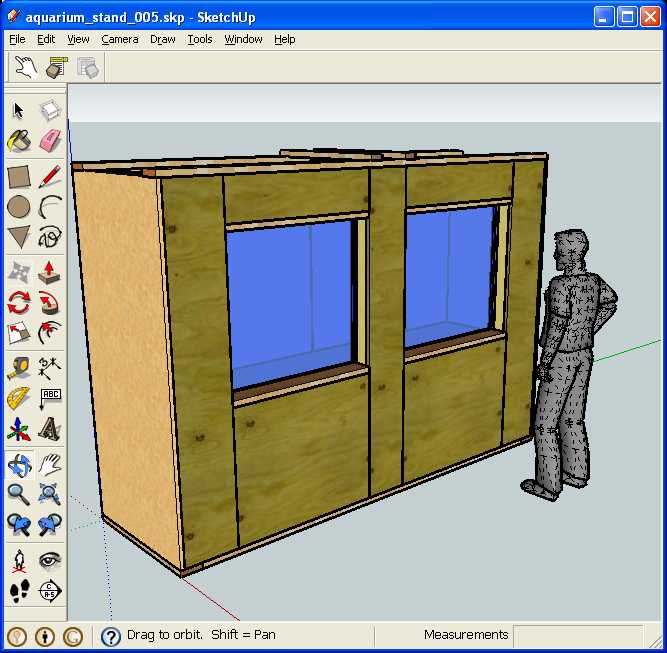Click into the Measurements input box

coord(578,635)
